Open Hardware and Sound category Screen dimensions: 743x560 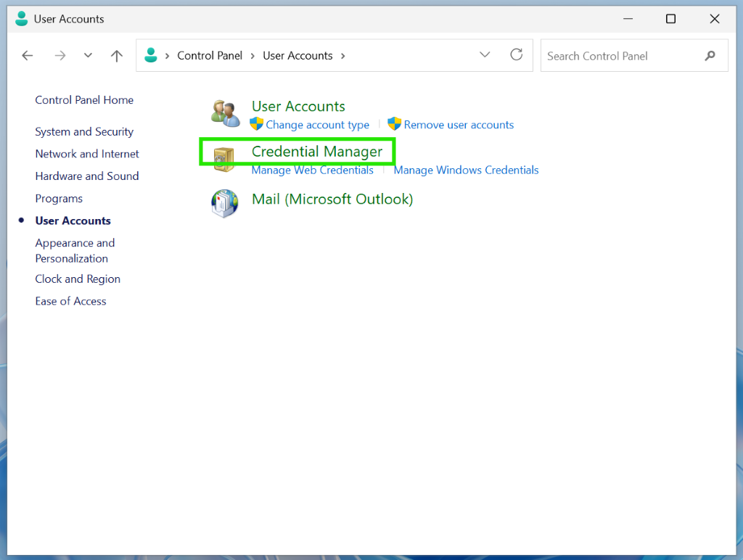pos(87,176)
